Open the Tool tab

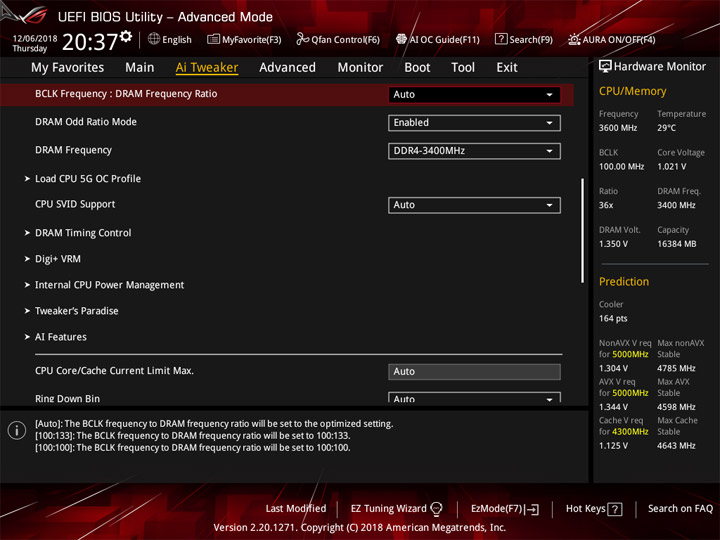(463, 68)
